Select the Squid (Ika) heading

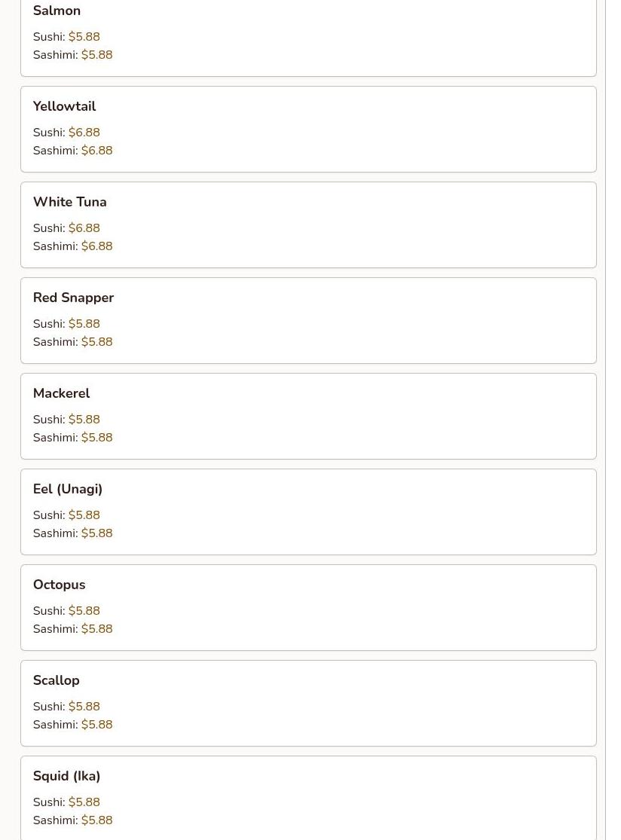(66, 776)
